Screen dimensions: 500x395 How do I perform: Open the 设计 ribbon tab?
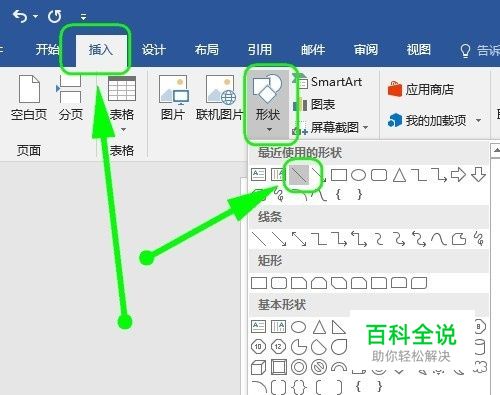[154, 50]
